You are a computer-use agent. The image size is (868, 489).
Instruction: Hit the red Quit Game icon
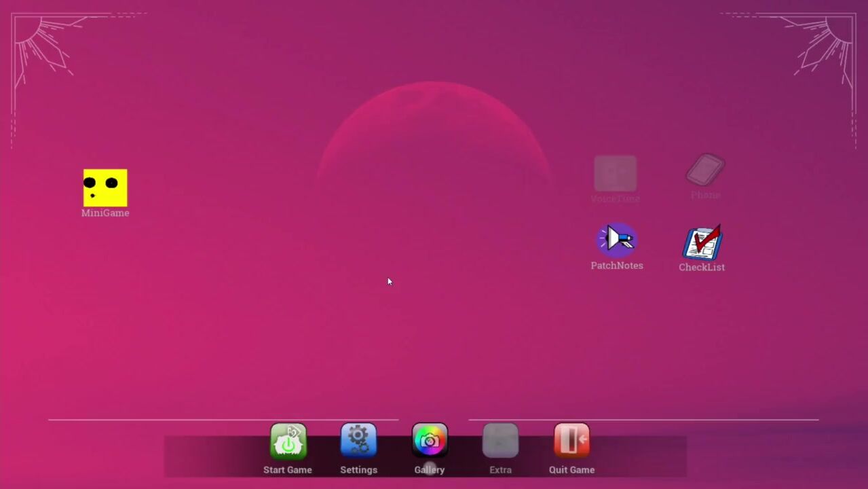click(x=571, y=441)
